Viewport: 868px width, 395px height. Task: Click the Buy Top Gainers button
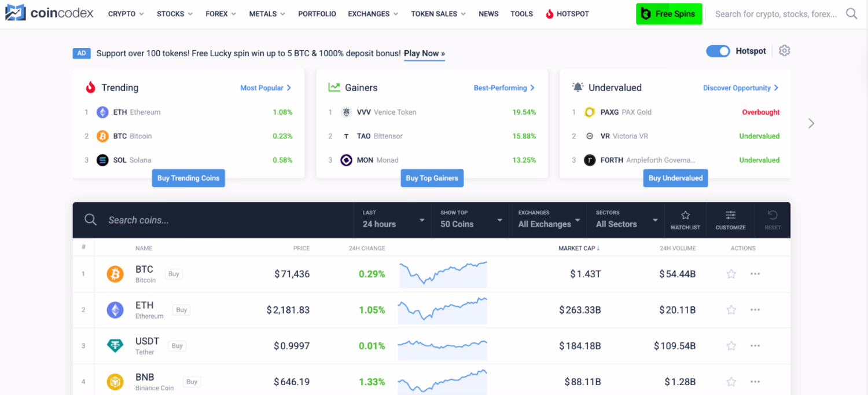[x=432, y=178]
